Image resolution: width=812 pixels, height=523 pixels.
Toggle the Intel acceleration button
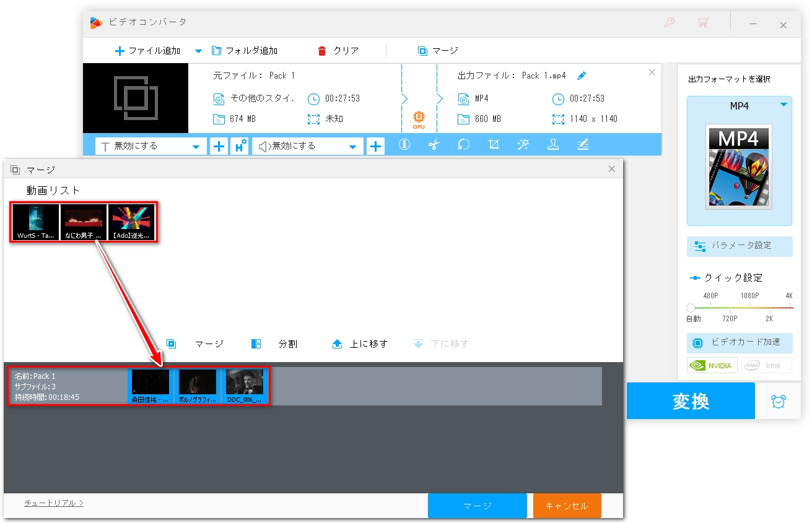[x=766, y=365]
